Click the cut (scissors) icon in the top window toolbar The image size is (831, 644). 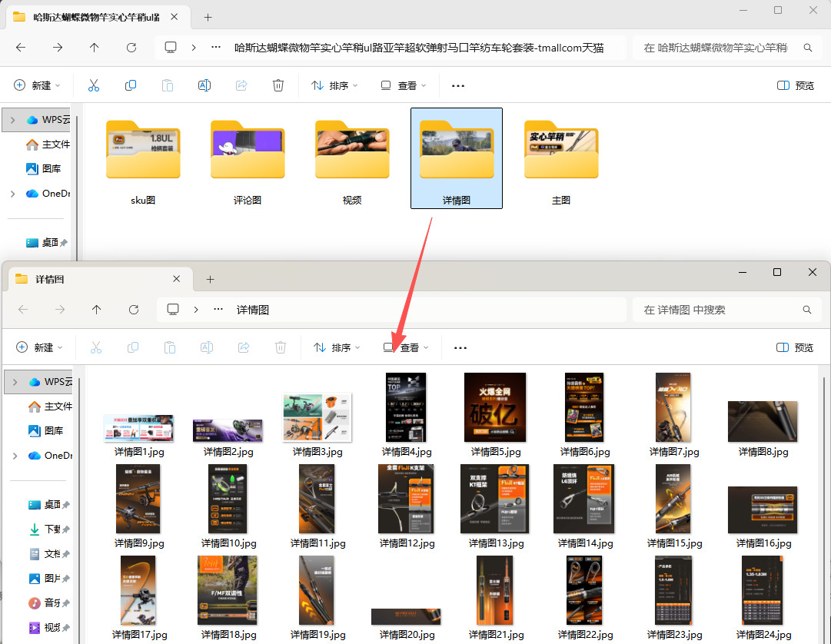pos(94,85)
